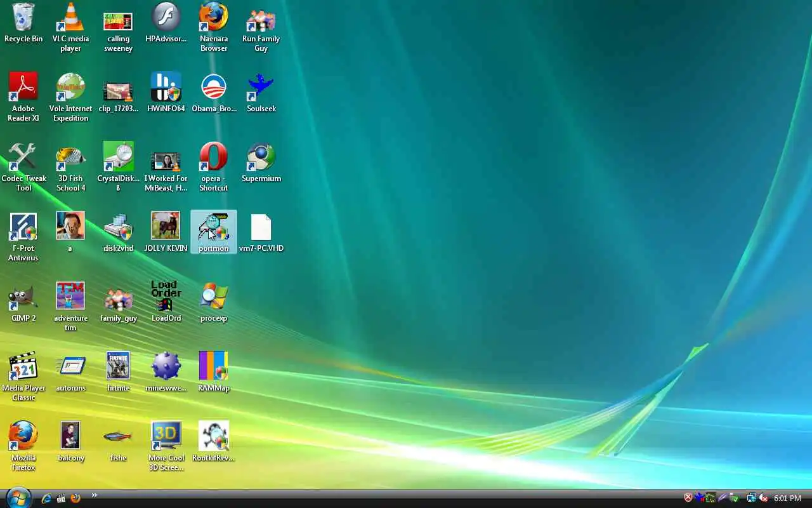The image size is (812, 508).
Task: Launch Firefox from Quick Launch bar
Action: [x=75, y=498]
